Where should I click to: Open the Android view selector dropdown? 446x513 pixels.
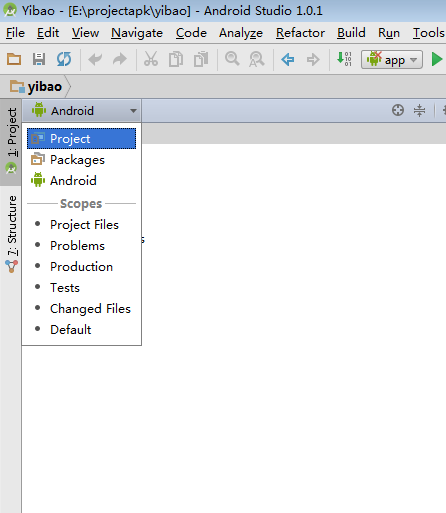[x=82, y=111]
